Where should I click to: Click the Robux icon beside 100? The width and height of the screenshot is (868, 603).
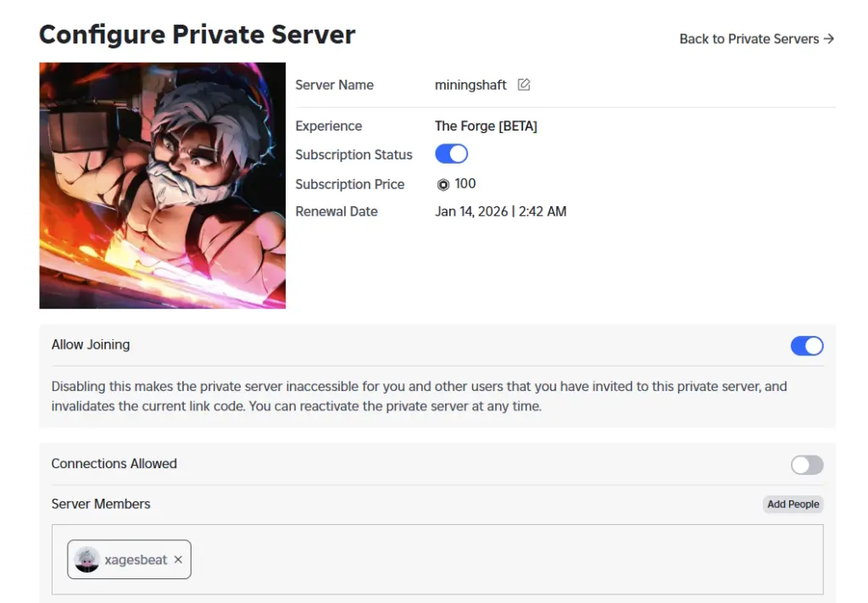point(442,184)
